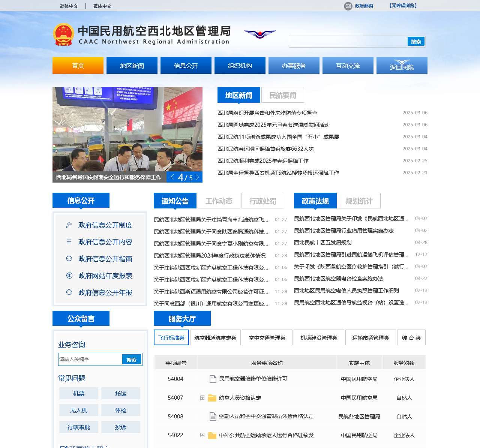Open 政府信息公开制度 link
The width and height of the screenshot is (480, 448).
coord(105,225)
